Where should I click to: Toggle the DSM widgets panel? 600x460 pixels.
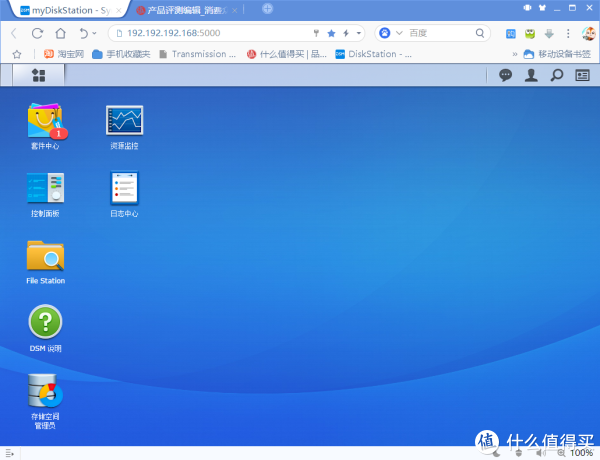pyautogui.click(x=582, y=75)
